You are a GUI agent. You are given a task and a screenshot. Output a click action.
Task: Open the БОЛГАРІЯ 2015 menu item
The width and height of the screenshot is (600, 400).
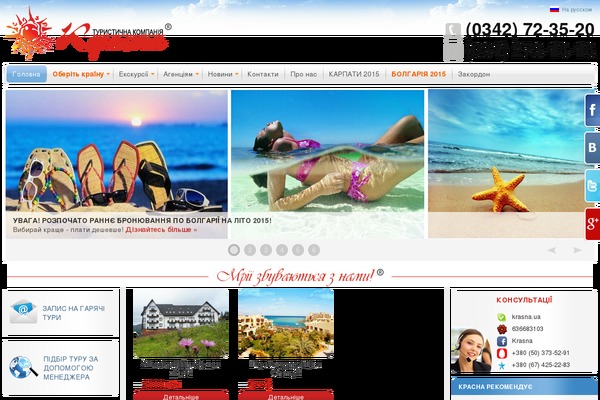[x=419, y=74]
